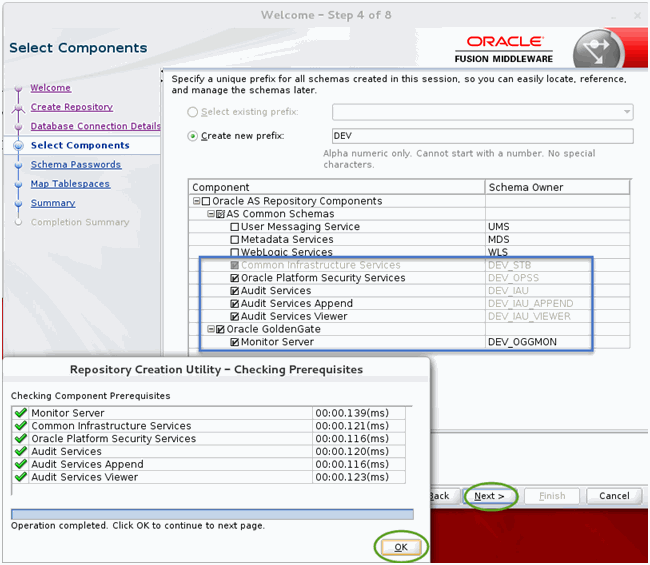650x565 pixels.
Task: Open the Summary step link
Action: [53, 203]
